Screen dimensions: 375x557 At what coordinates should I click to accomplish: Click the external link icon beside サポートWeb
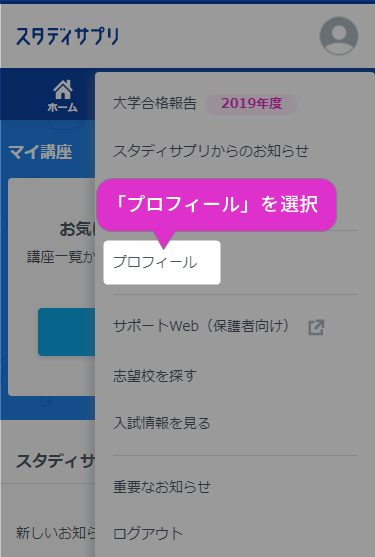point(316,327)
